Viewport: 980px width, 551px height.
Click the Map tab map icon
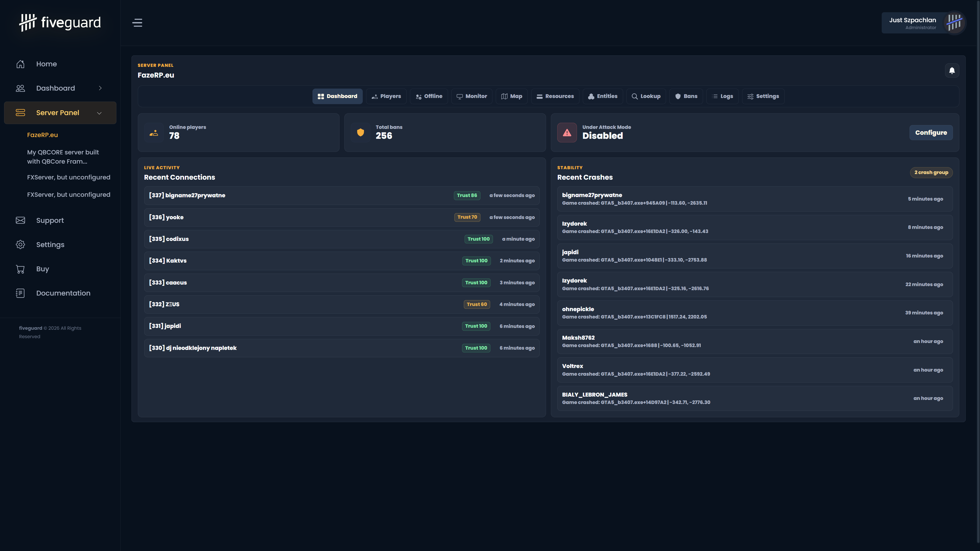(x=504, y=96)
